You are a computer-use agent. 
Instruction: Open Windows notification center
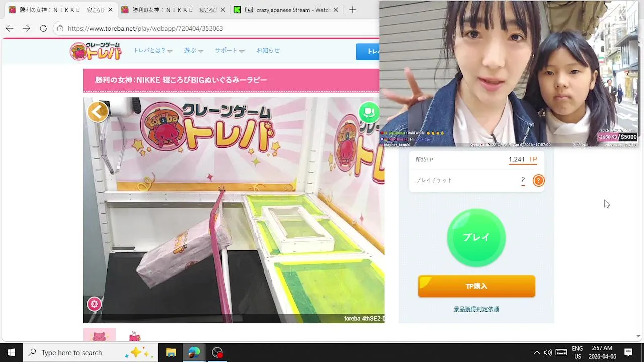[628, 352]
